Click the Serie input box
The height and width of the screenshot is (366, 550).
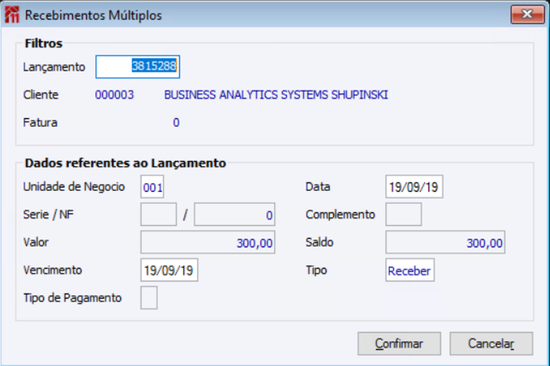[159, 214]
